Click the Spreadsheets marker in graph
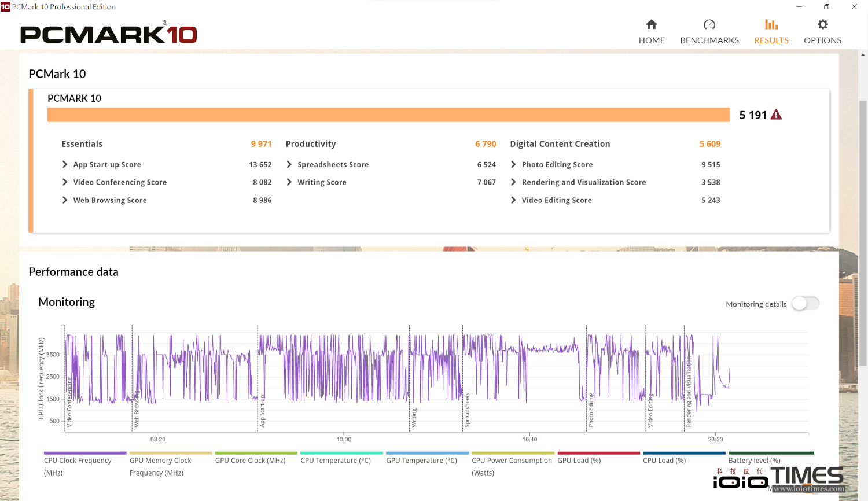868x501 pixels. tap(467, 410)
